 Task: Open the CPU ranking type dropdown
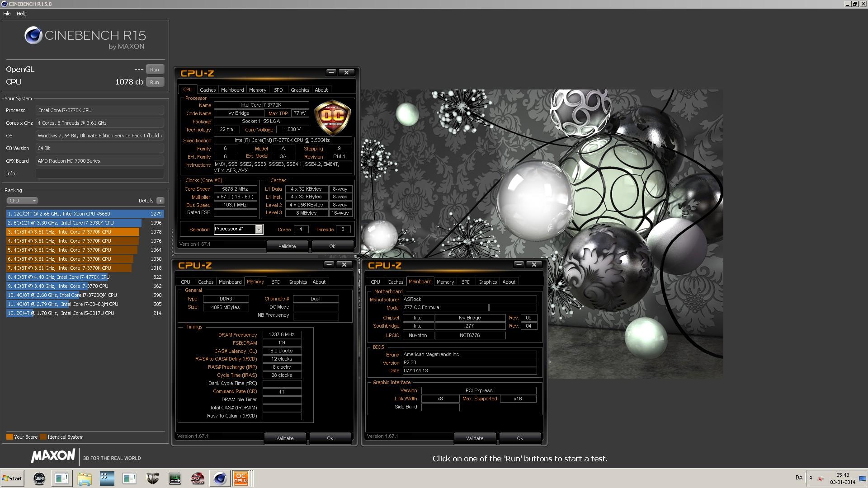22,201
